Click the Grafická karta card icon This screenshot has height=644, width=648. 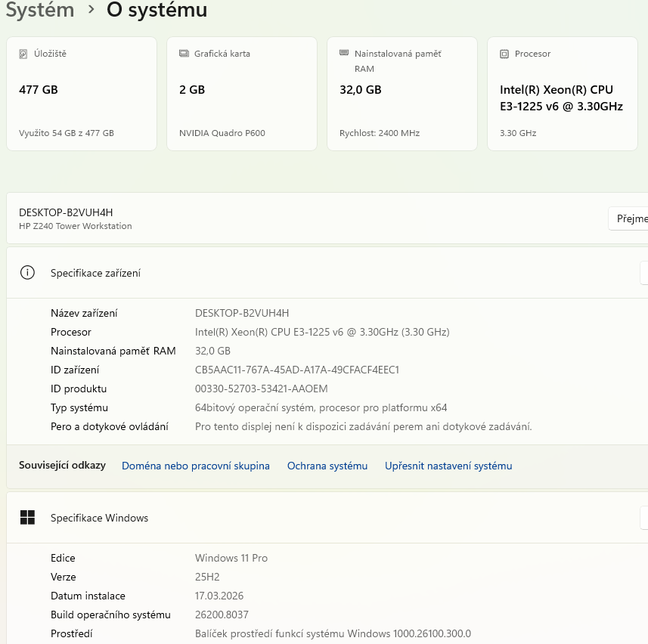[184, 53]
